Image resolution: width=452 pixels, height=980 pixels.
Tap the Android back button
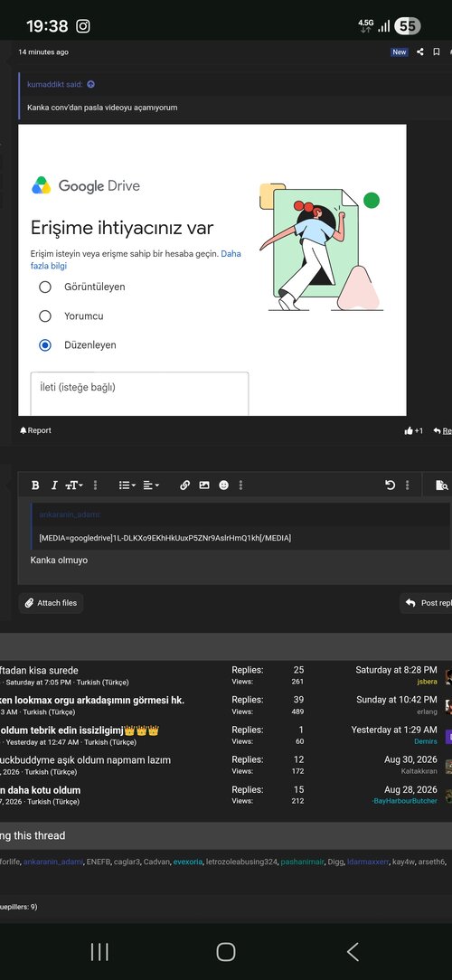(x=353, y=952)
